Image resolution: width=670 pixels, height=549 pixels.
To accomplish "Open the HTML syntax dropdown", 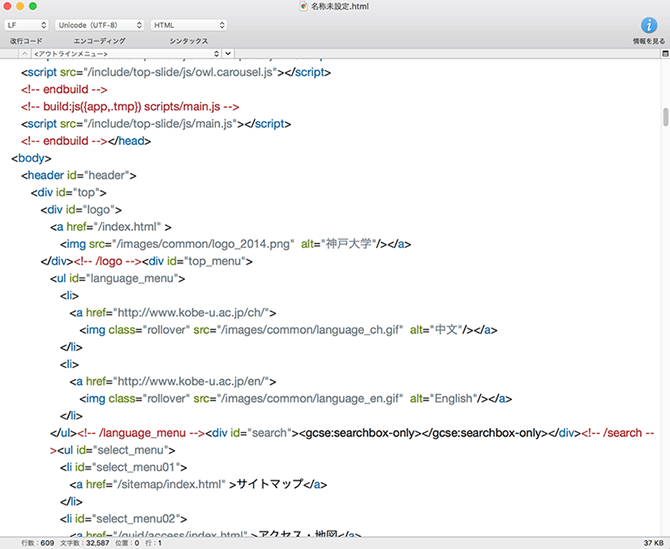I will coord(187,24).
